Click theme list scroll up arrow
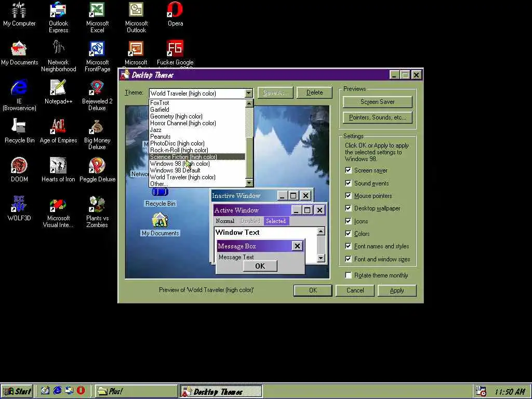Viewport: 532px width, 399px height. point(249,103)
